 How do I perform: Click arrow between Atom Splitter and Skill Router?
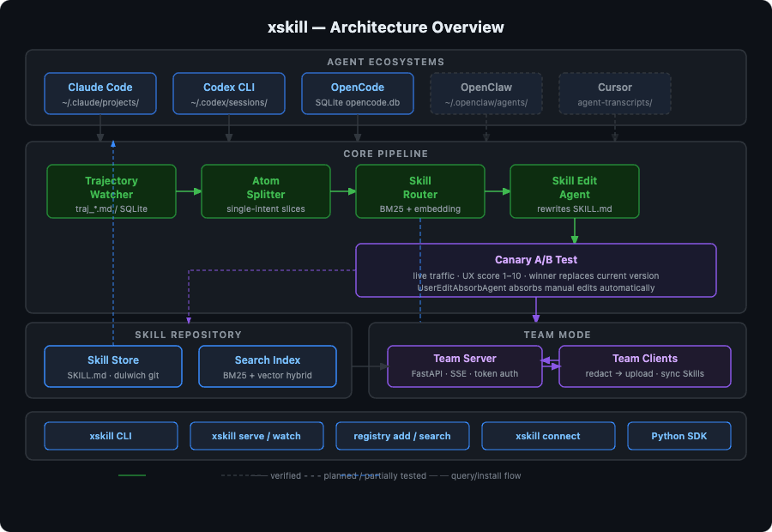click(x=343, y=191)
